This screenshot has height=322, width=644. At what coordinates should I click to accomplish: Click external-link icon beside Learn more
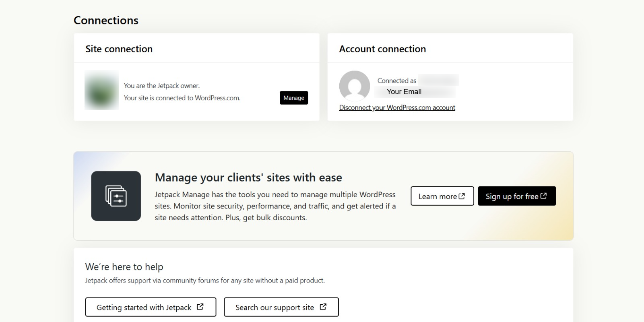point(462,196)
